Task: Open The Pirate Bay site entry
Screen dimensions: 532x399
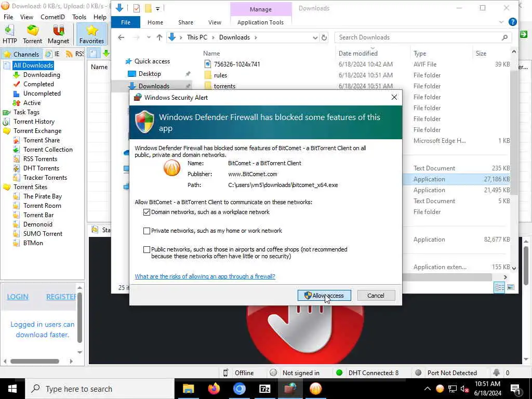Action: 43,196
